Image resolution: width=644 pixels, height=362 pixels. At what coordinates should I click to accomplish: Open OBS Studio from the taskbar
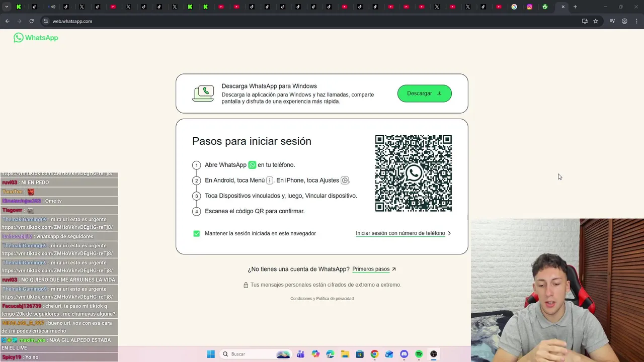(x=434, y=354)
